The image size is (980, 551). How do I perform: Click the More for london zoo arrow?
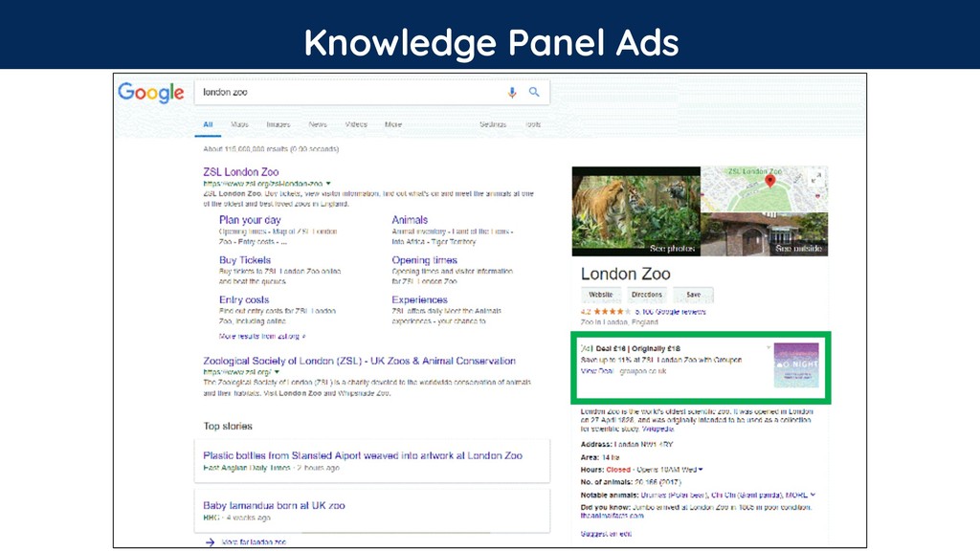tap(210, 542)
